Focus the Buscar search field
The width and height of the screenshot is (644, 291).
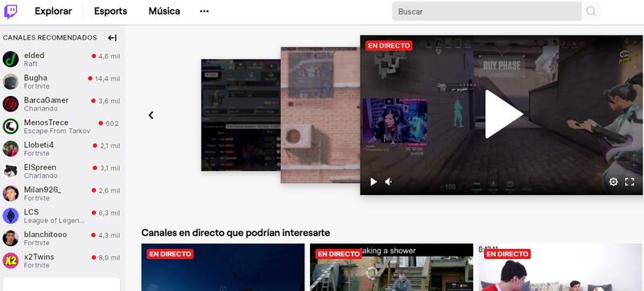[487, 11]
